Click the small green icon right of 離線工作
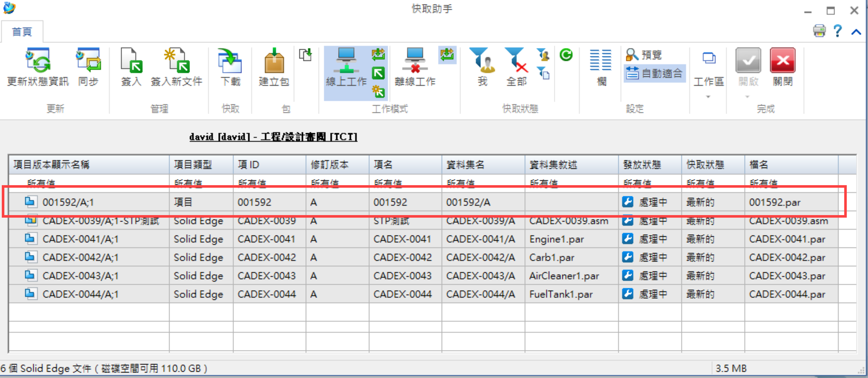The image size is (868, 378). click(447, 54)
